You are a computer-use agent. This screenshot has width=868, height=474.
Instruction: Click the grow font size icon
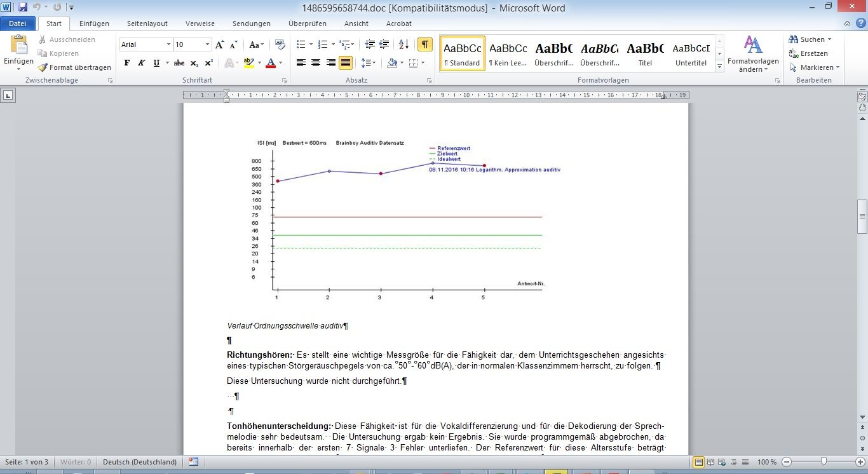(219, 44)
